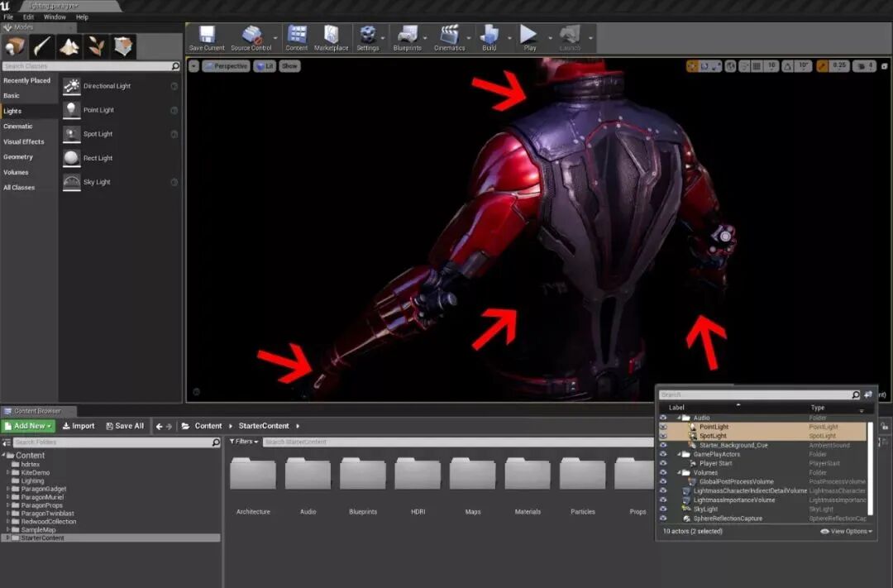Screen dimensions: 893x588
Task: Select the Visual Effects category tab
Action: click(x=24, y=141)
